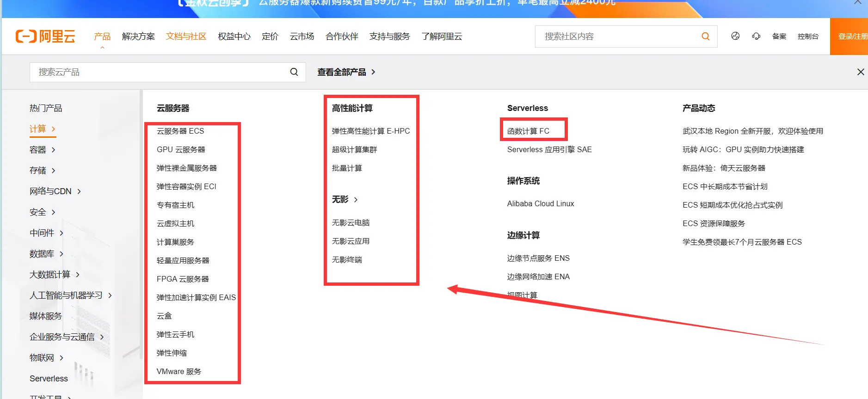Expand 容器 category in sidebar
The width and height of the screenshot is (868, 399).
(42, 150)
